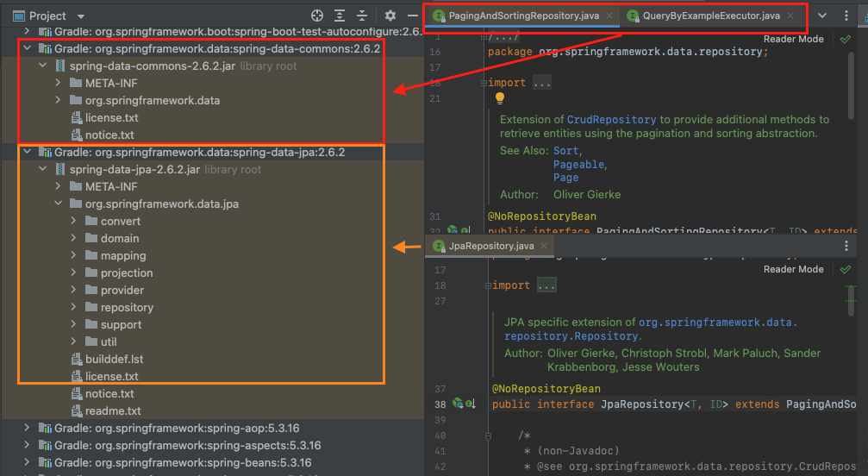868x476 pixels.
Task: Expand the projection folder
Action: click(x=73, y=272)
